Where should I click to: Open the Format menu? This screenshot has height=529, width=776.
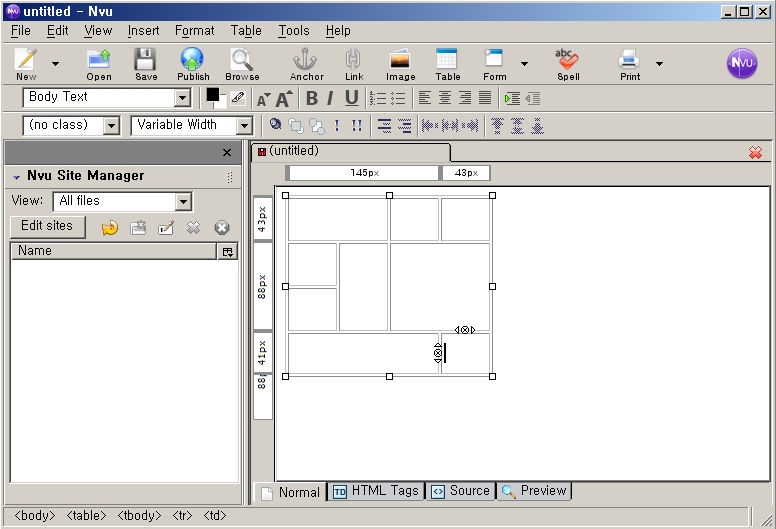click(x=194, y=31)
